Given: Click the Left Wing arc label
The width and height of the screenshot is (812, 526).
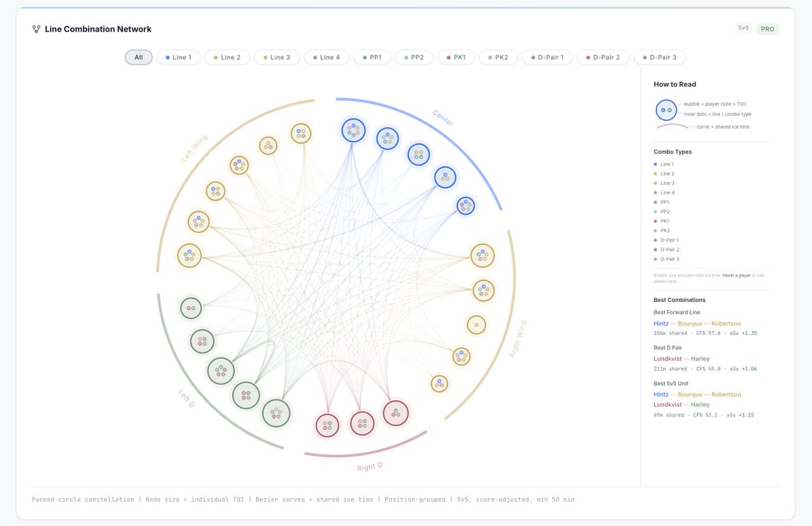Looking at the screenshot, I should [194, 149].
